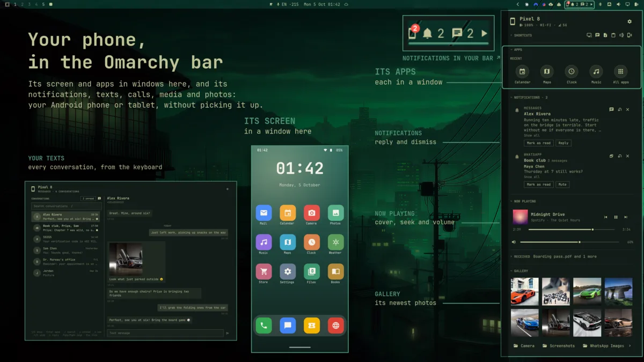This screenshot has width=644, height=362.
Task: Open the Sam Chen conversation
Action: 66,250
